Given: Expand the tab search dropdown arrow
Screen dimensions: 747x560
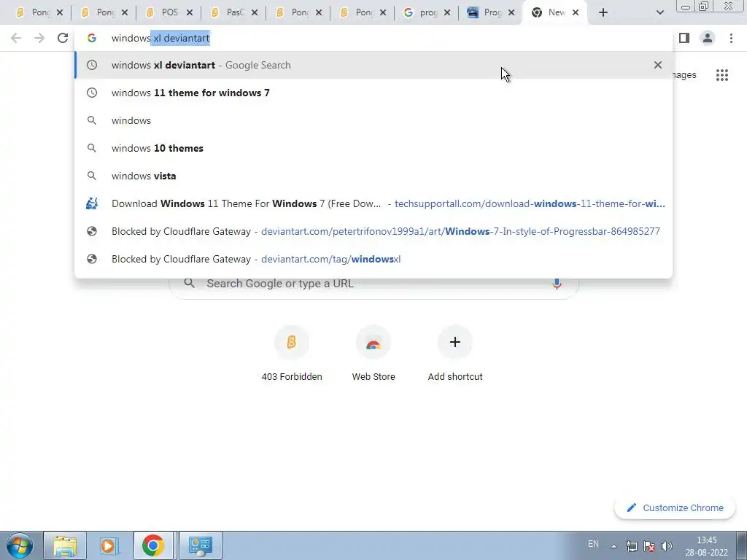Looking at the screenshot, I should [x=659, y=12].
